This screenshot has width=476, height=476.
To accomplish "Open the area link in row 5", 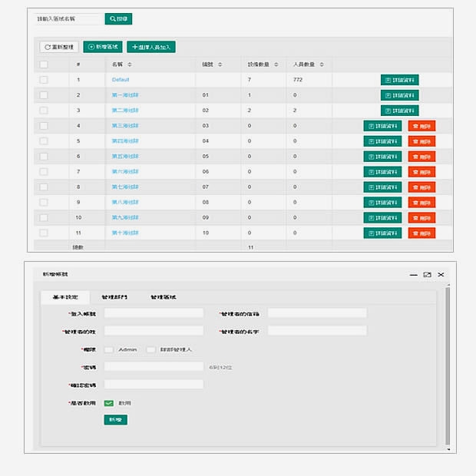I will [125, 140].
